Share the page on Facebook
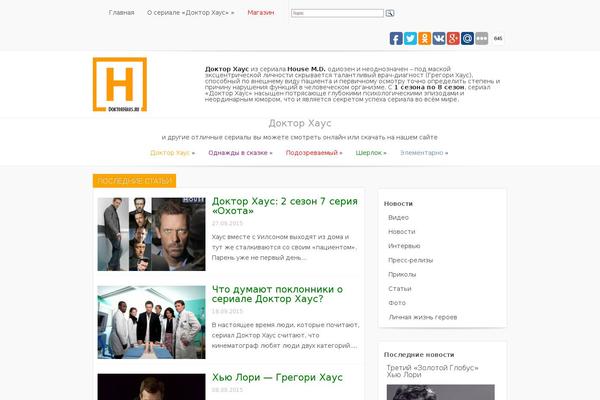The height and width of the screenshot is (400, 600). click(x=396, y=38)
